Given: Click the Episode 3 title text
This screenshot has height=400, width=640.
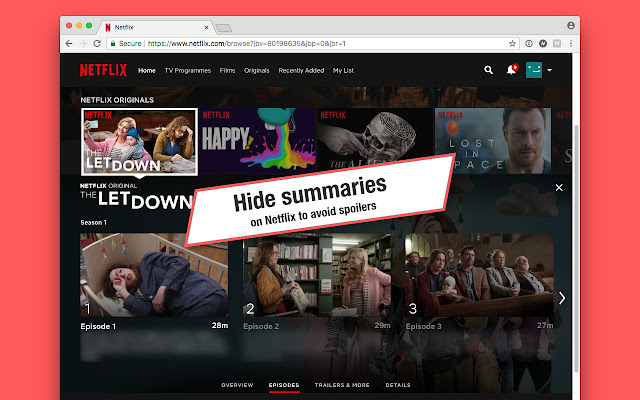Looking at the screenshot, I should click(424, 326).
